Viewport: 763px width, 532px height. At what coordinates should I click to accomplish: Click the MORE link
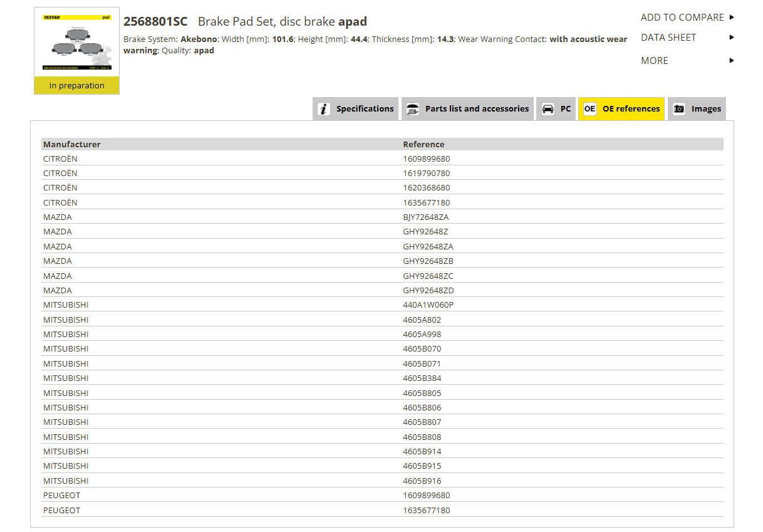pyautogui.click(x=655, y=61)
